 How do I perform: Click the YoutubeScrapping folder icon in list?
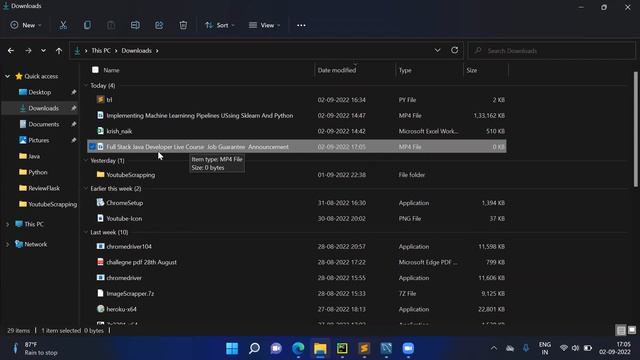(100, 175)
